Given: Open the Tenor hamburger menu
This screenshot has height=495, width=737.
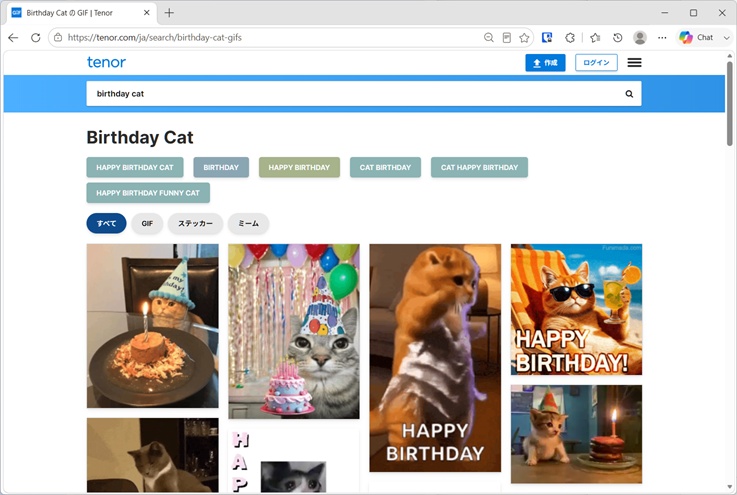Looking at the screenshot, I should [634, 63].
